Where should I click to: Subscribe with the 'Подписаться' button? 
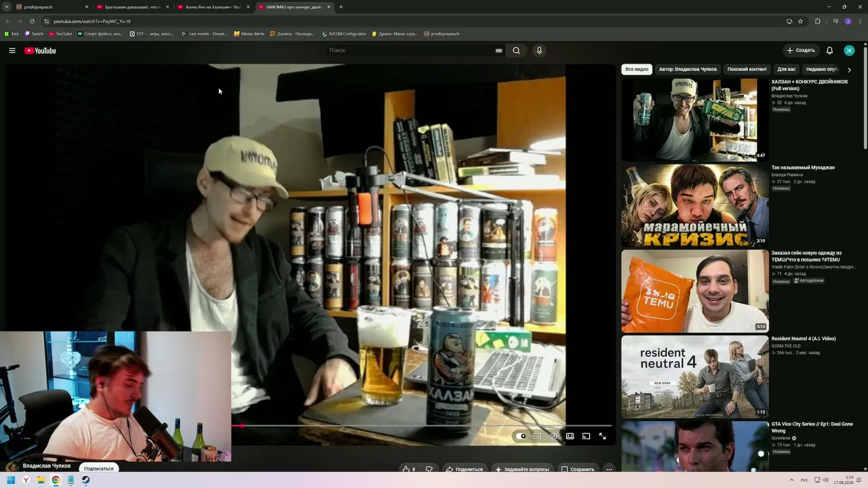click(99, 468)
